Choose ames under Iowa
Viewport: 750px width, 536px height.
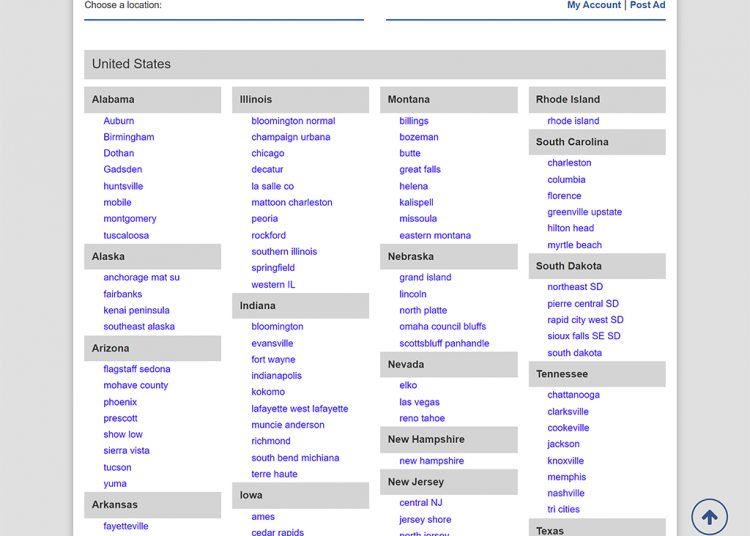[263, 517]
